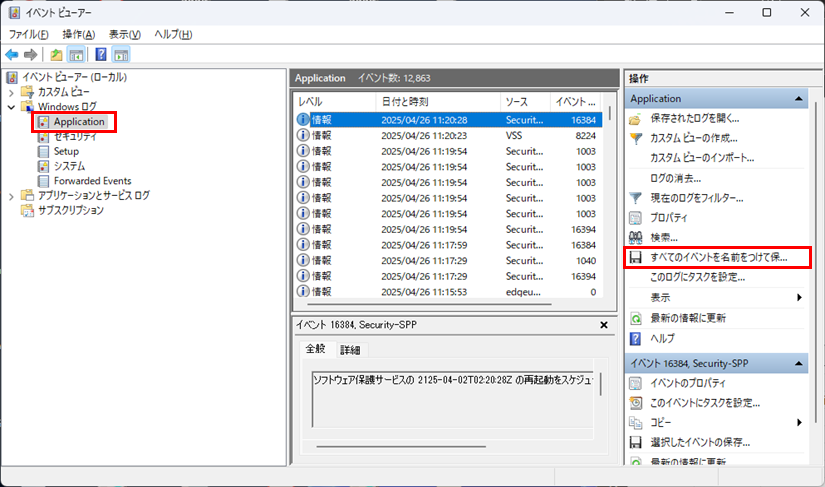Click すべてのイベントを名前をつけて保存 action
The height and width of the screenshot is (487, 825).
coord(719,258)
